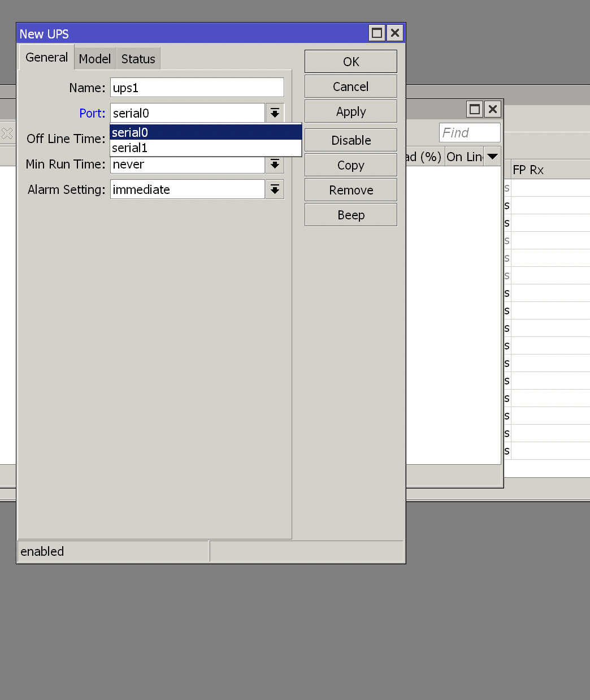590x700 pixels.
Task: Edit the Name field containing ups1
Action: pos(197,87)
